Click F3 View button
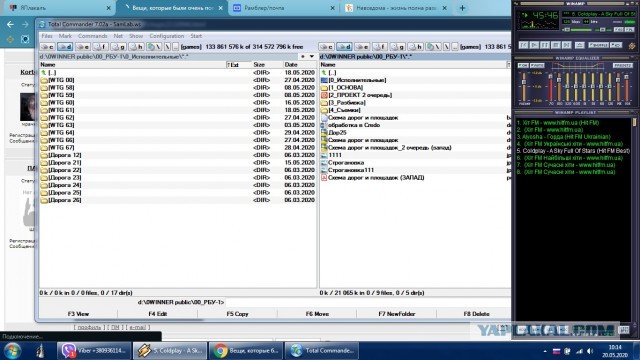Viewport: 640px width, 360px height. (78, 314)
